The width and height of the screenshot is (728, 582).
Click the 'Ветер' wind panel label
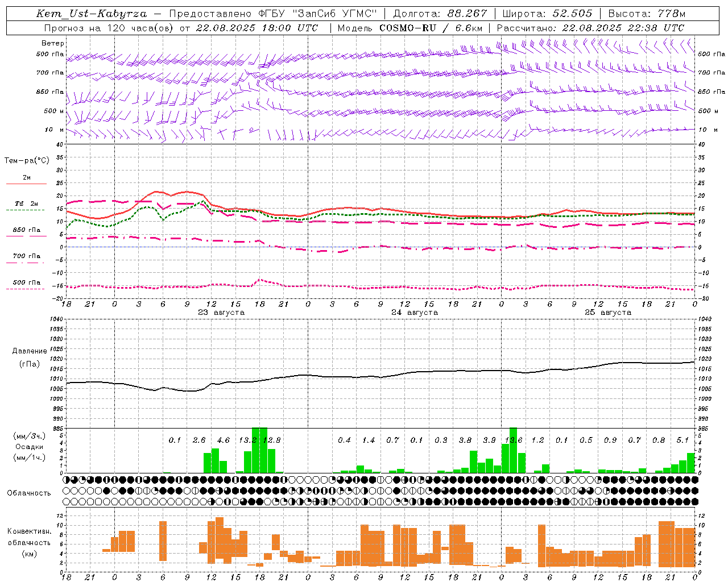tap(52, 43)
